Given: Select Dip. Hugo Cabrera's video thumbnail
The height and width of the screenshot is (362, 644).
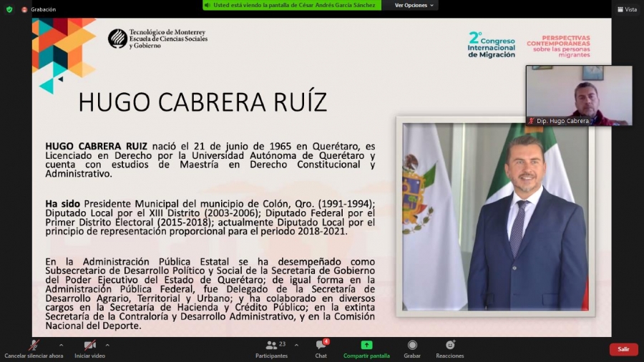Looking at the screenshot, I should (579, 94).
